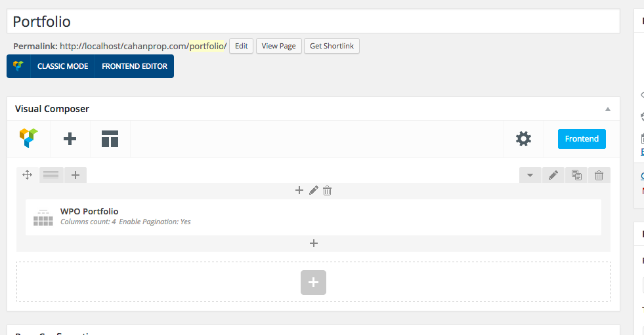Click Get Shortlink button
The image size is (644, 335).
(x=332, y=46)
